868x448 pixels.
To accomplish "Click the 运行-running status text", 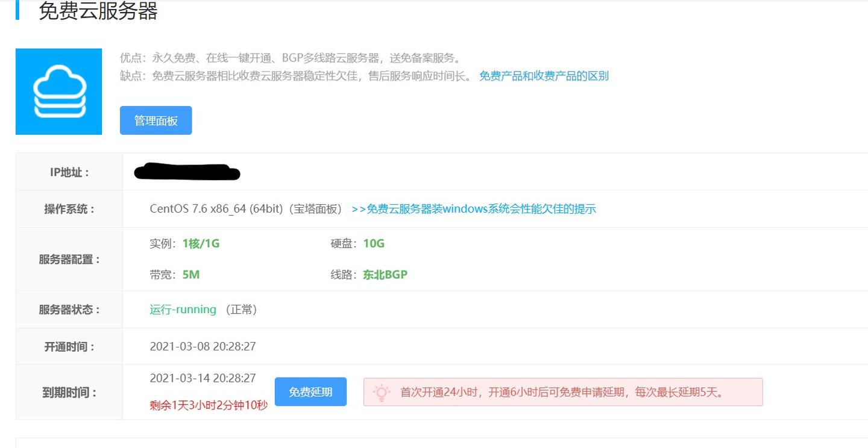I will 183,310.
